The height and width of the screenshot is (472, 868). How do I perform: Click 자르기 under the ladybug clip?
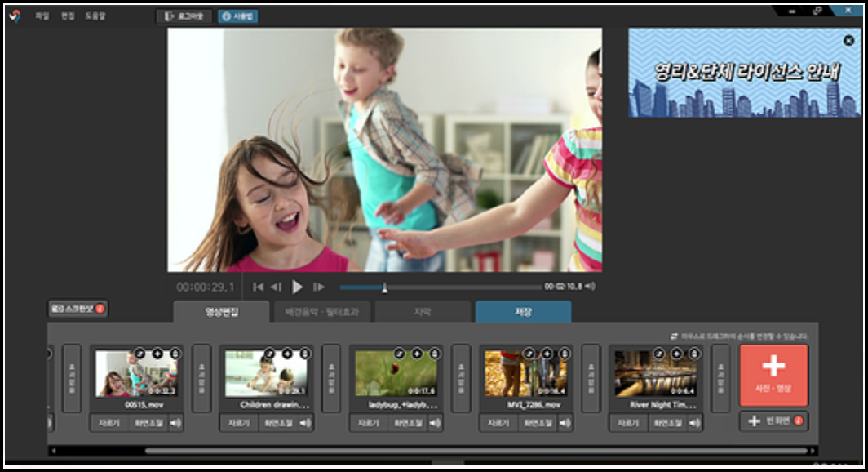tap(368, 423)
